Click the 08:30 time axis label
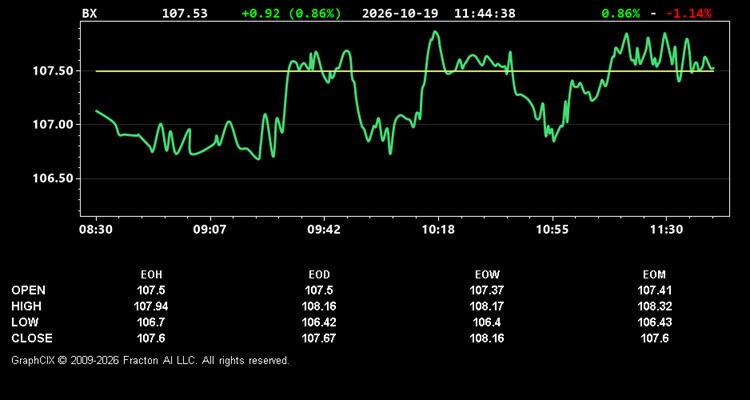 tap(96, 230)
